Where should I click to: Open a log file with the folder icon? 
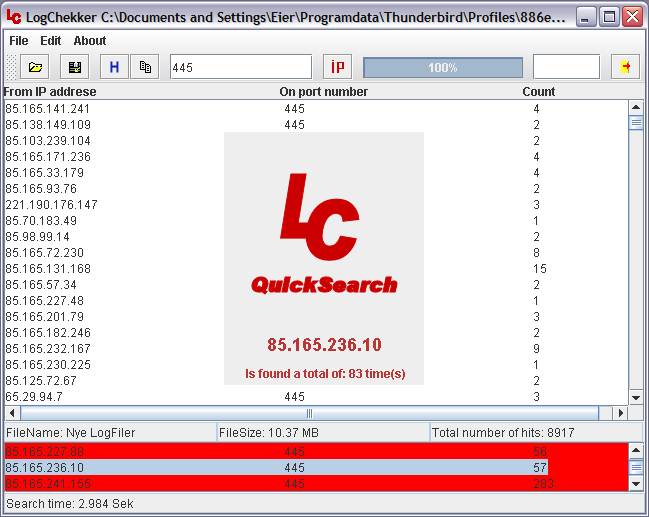click(x=35, y=67)
